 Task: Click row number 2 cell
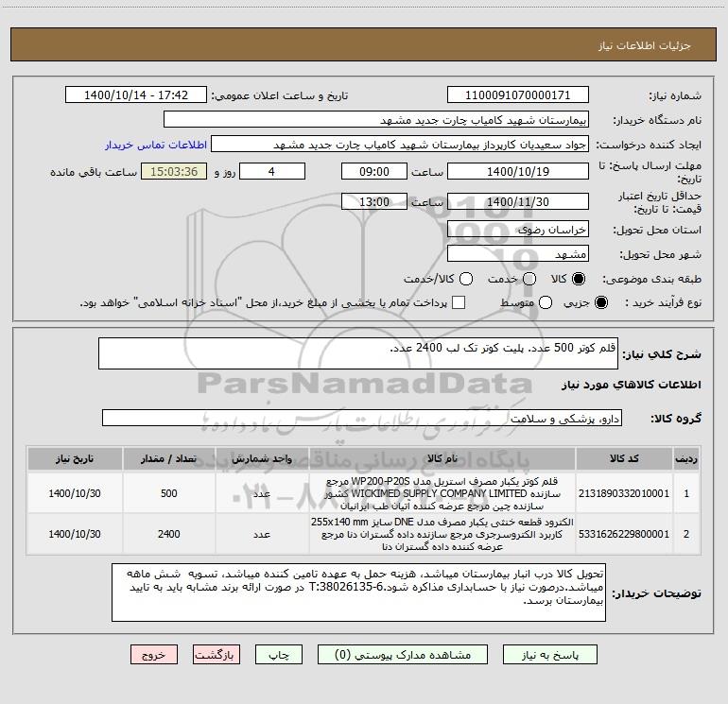[x=686, y=534]
